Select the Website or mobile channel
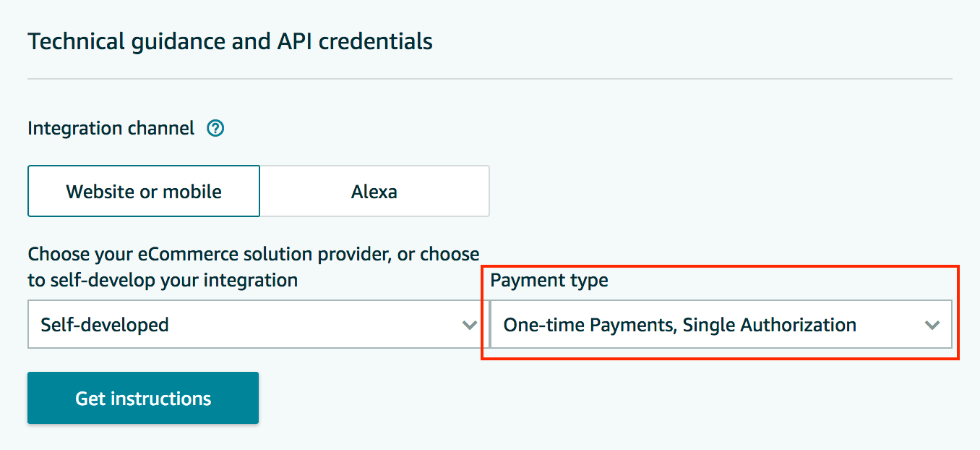This screenshot has width=980, height=450. tap(144, 191)
